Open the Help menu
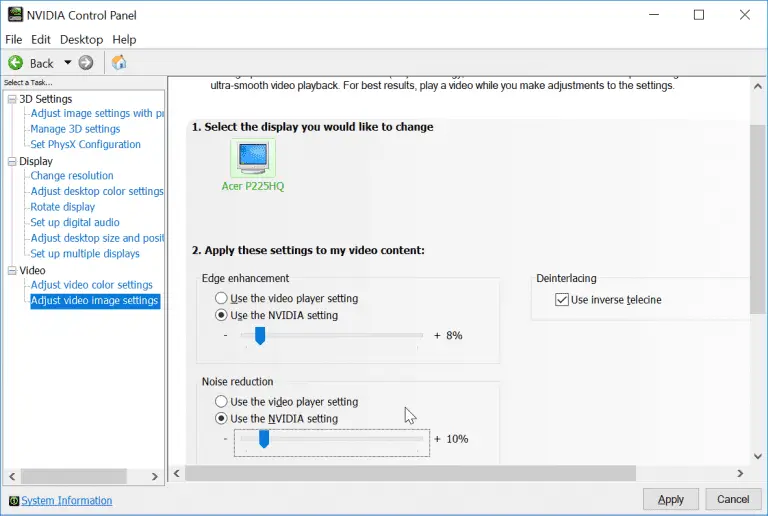 (124, 40)
